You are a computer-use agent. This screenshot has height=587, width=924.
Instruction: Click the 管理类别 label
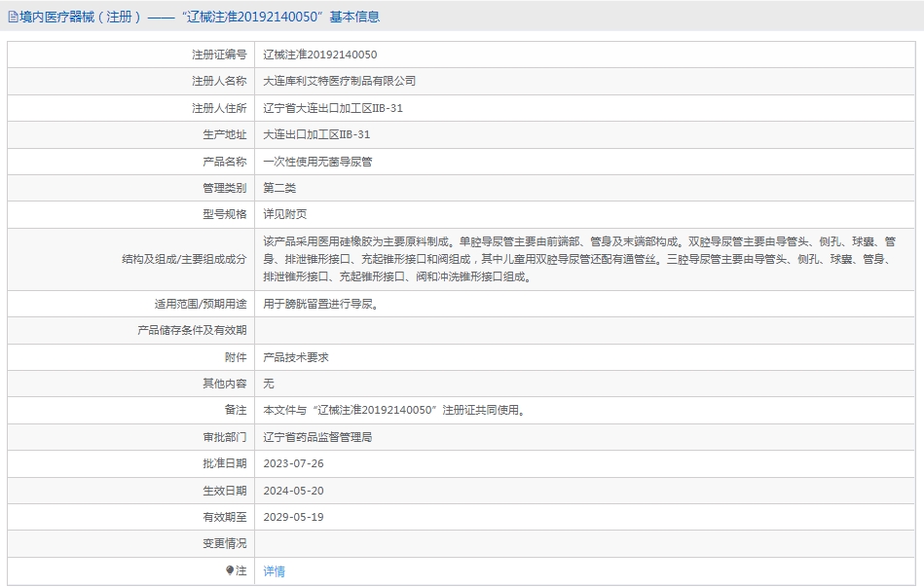(x=225, y=188)
